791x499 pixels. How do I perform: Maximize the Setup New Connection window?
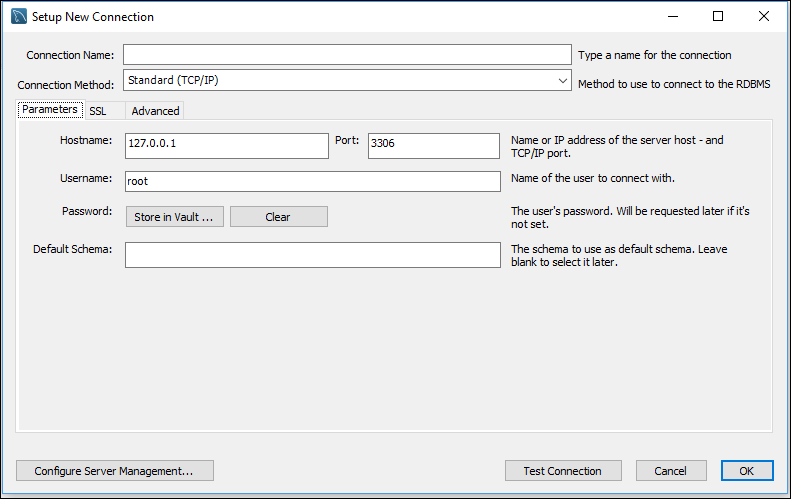[718, 16]
